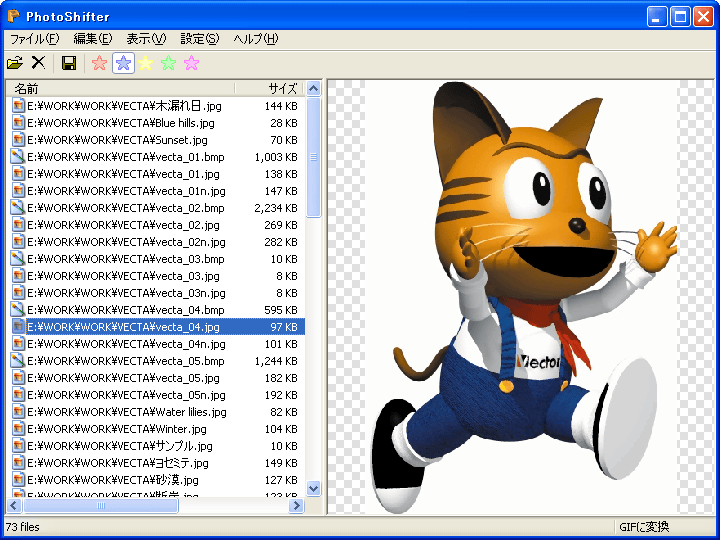
Task: Click the file icon beside vecta_05.bmp
Action: (18, 360)
